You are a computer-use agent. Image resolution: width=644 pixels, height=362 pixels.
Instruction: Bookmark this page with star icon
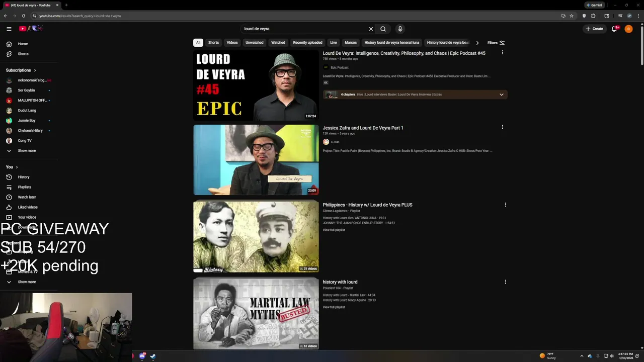pos(572,16)
